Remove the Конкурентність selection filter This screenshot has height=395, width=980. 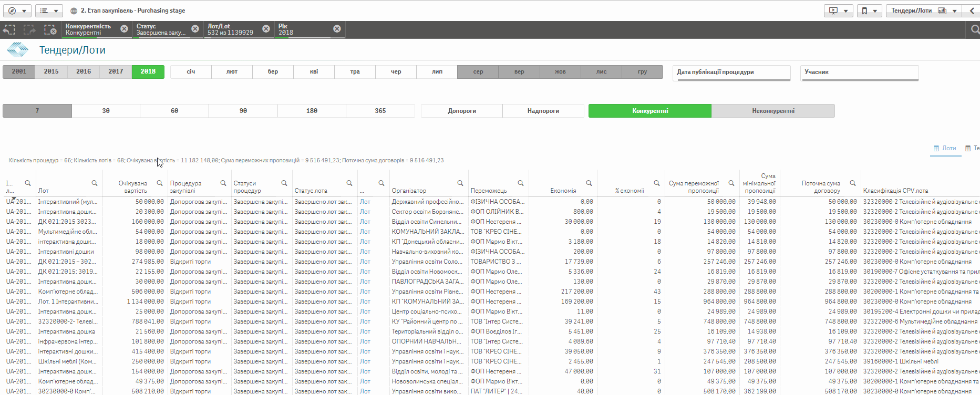click(124, 29)
